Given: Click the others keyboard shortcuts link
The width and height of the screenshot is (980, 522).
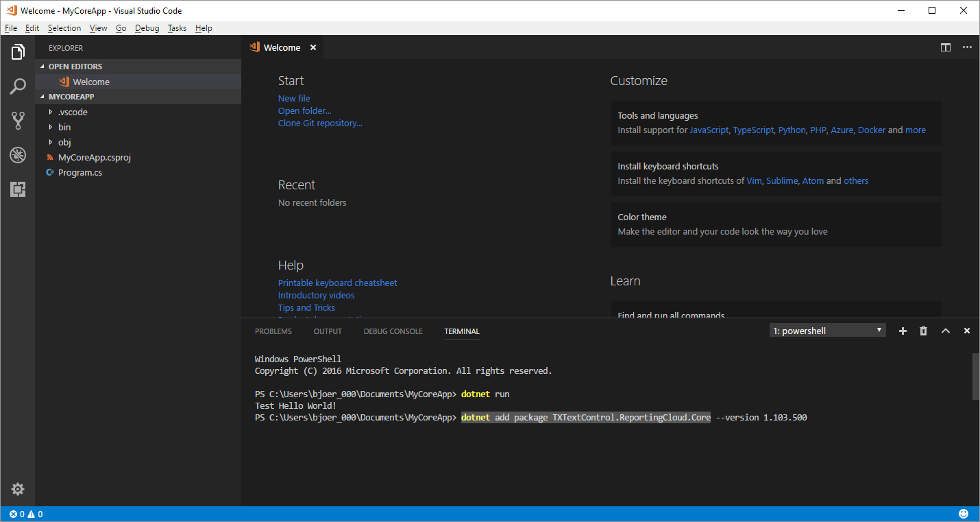Looking at the screenshot, I should 856,180.
